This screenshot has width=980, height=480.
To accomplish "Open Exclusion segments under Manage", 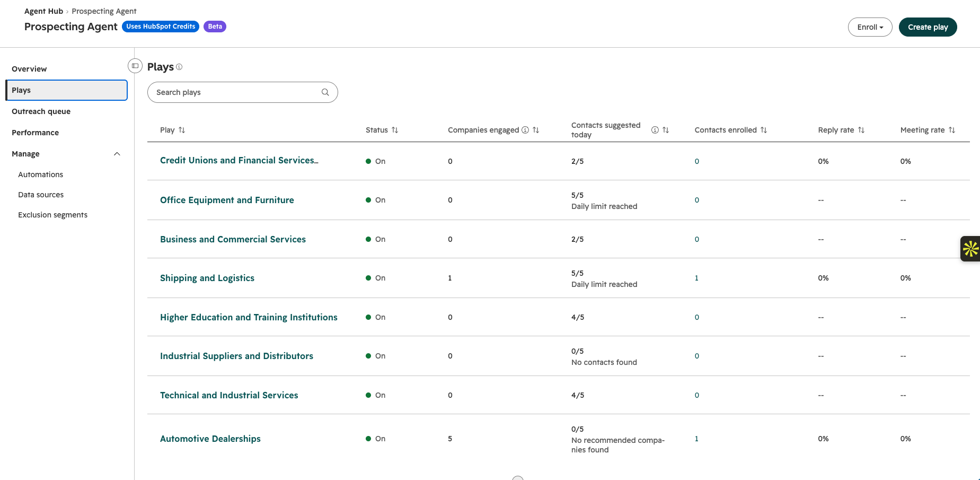I will pyautogui.click(x=53, y=215).
